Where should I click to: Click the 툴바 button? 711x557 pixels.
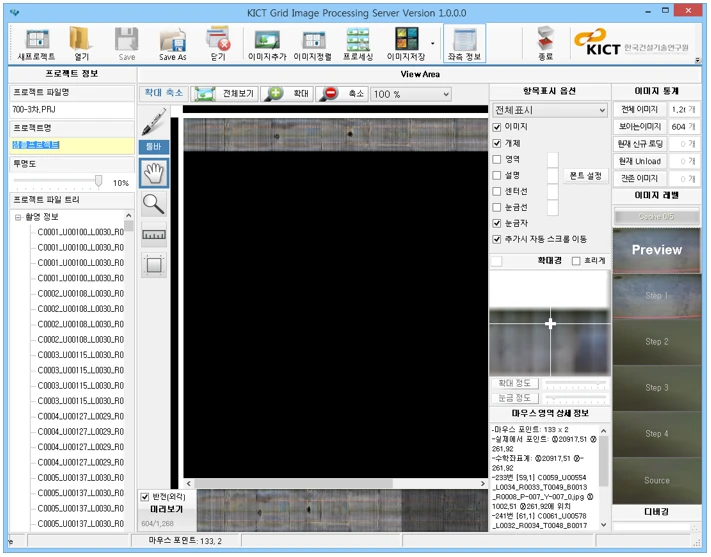click(154, 147)
